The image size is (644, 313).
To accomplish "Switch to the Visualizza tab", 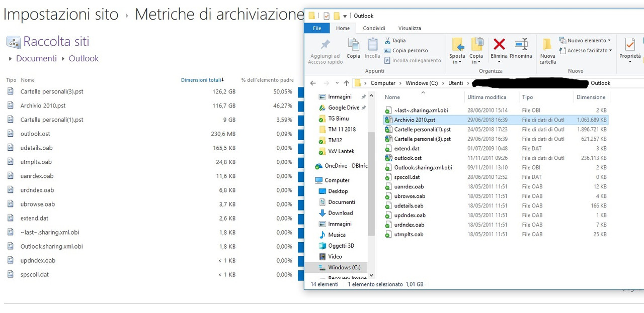I will [x=410, y=28].
